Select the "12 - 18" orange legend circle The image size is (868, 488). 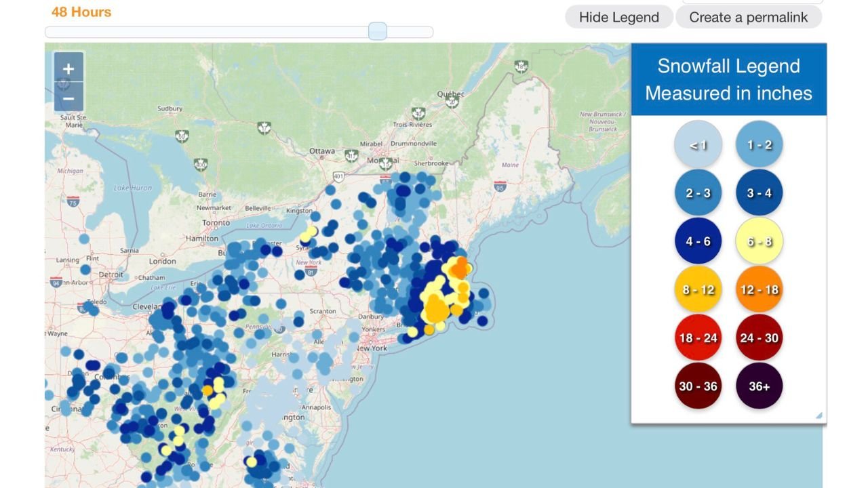point(759,289)
